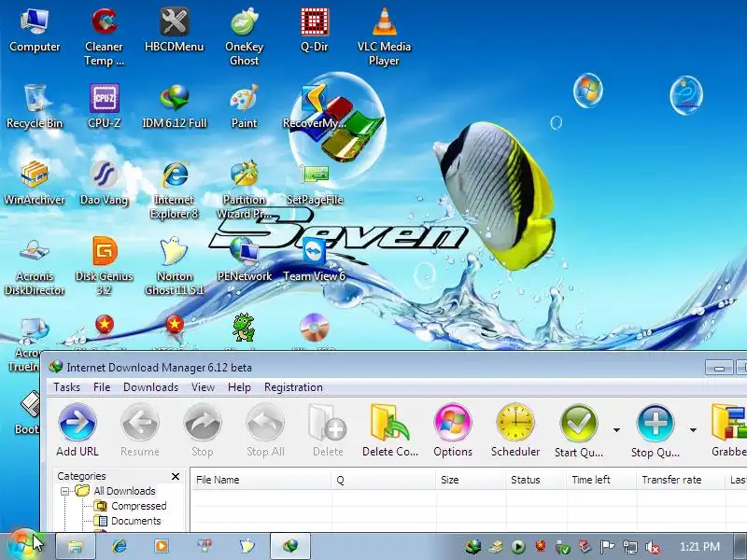Screen dimensions: 747x560
Task: Sort downloads by Status column
Action: [x=536, y=480]
